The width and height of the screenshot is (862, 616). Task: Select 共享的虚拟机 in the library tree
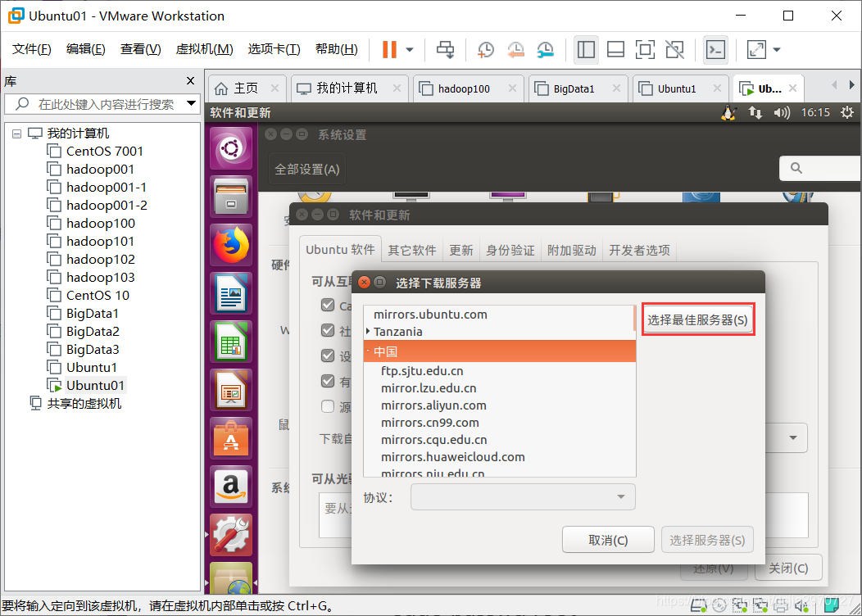coord(84,403)
